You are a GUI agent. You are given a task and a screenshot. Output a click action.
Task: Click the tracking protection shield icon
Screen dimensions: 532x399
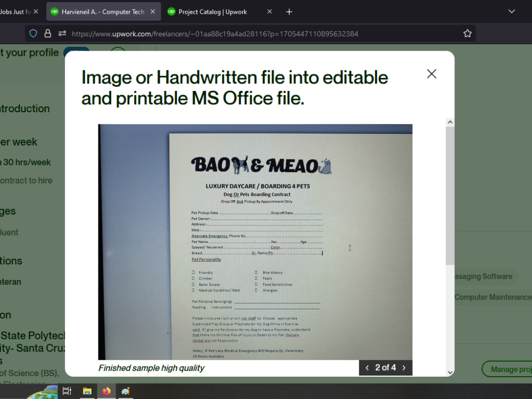(x=33, y=34)
